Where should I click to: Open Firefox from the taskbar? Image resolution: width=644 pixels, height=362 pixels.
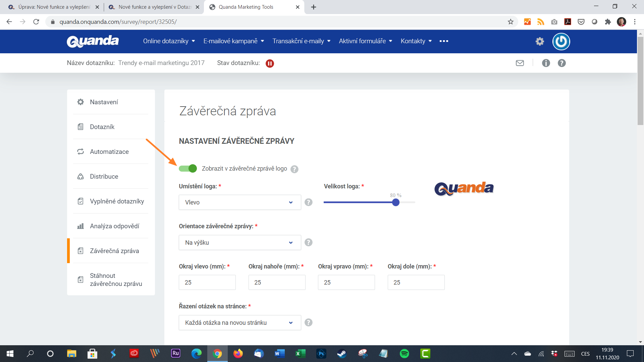tap(238, 354)
